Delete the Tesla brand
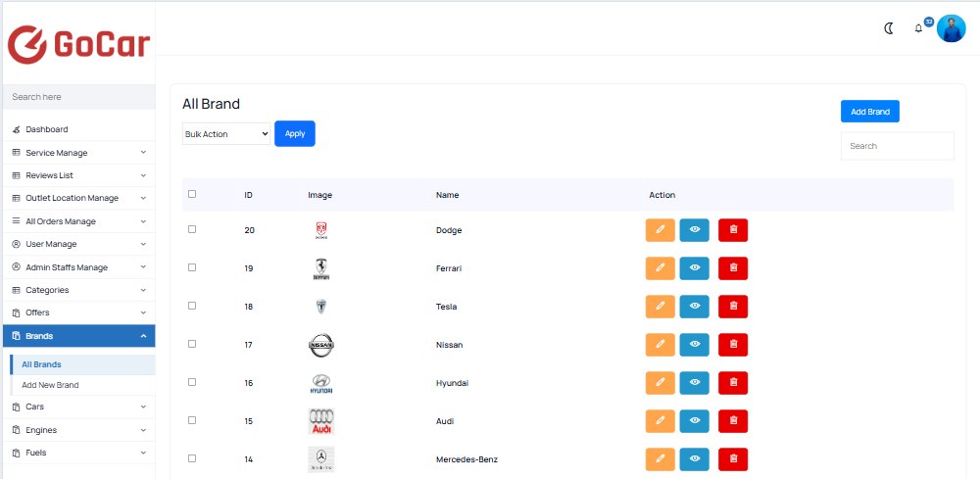Image resolution: width=980 pixels, height=479 pixels. point(733,307)
